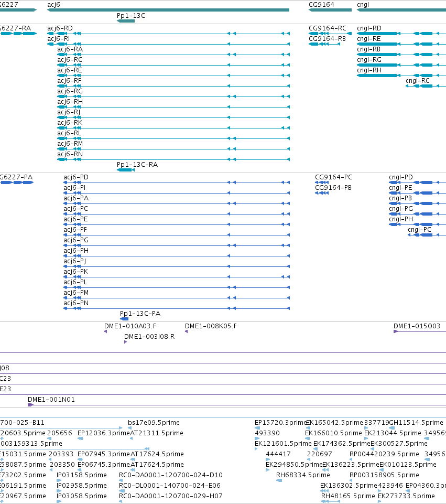The image size is (446, 504).
Task: Click the 205656 EST label
Action: click(61, 433)
